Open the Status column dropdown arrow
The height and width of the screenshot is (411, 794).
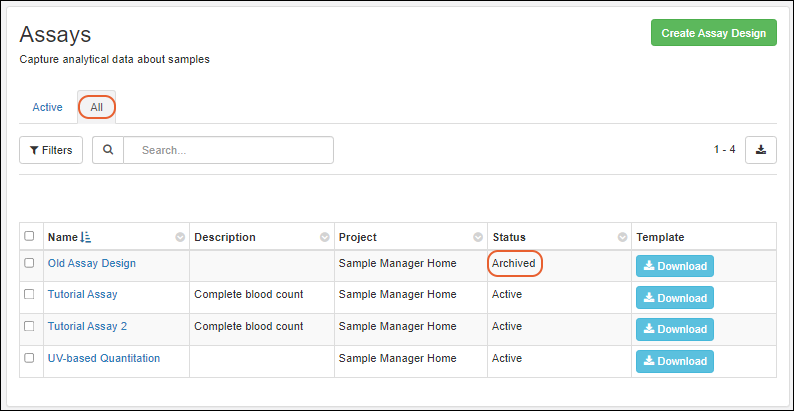click(622, 238)
